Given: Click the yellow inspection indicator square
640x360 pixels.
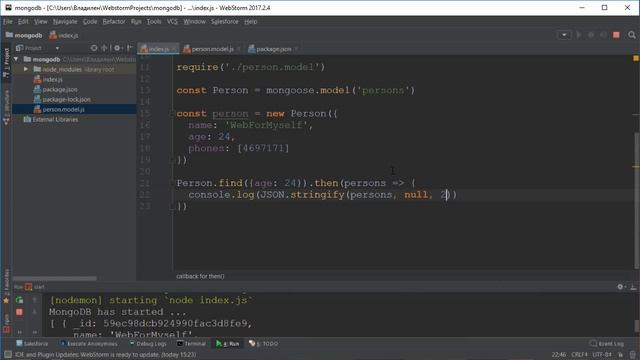Looking at the screenshot, I should [636, 59].
